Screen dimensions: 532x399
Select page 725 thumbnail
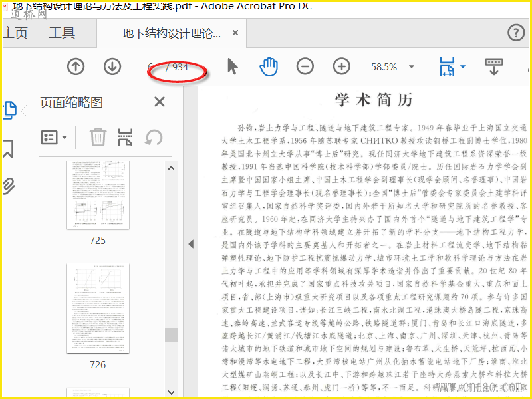click(98, 195)
